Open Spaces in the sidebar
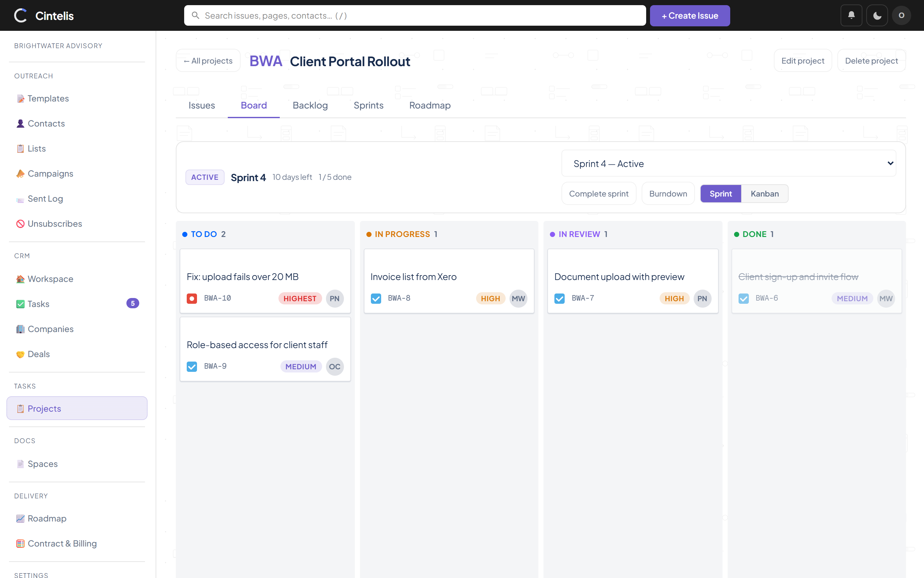Screen dimensions: 924x578 77,464
